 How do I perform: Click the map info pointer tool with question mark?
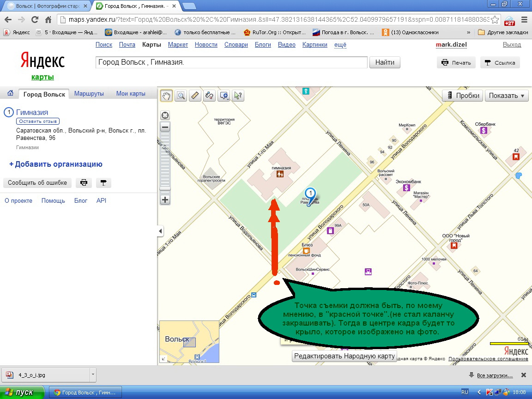pos(238,96)
